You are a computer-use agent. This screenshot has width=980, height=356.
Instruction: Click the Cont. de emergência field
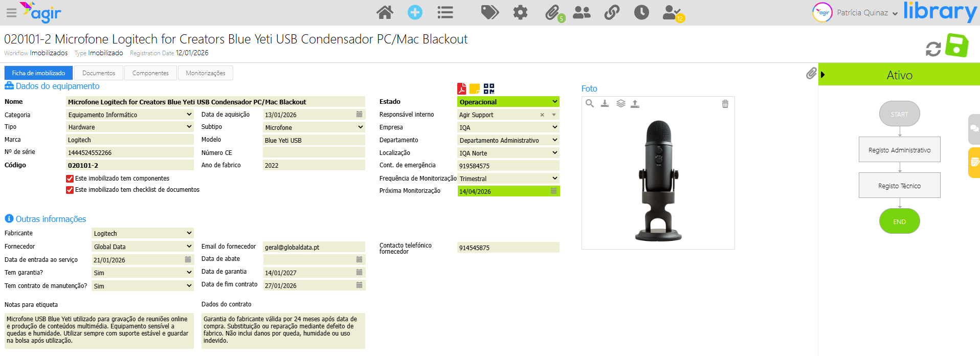point(508,166)
